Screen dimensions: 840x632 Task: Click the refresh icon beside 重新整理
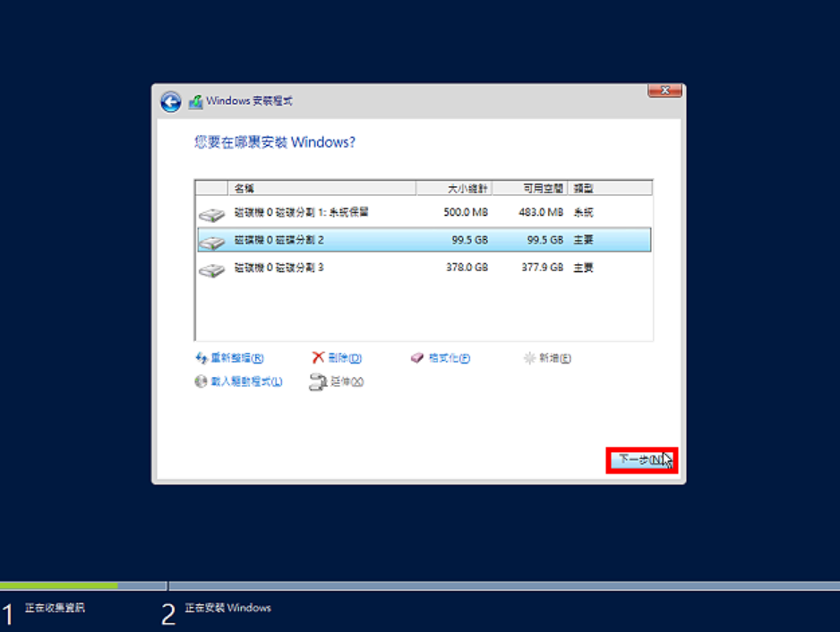201,358
